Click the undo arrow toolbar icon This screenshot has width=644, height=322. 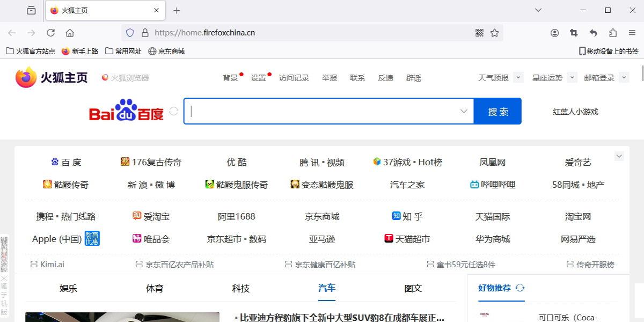tap(594, 33)
